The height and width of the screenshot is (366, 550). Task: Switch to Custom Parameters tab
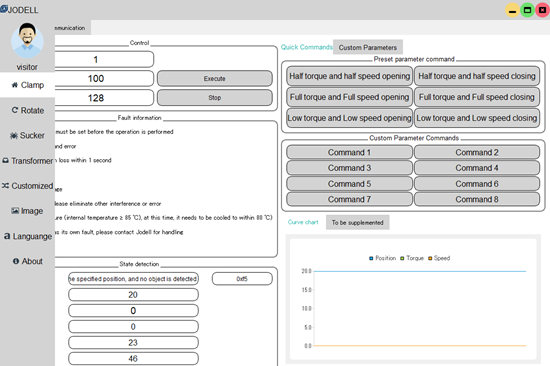(x=368, y=47)
